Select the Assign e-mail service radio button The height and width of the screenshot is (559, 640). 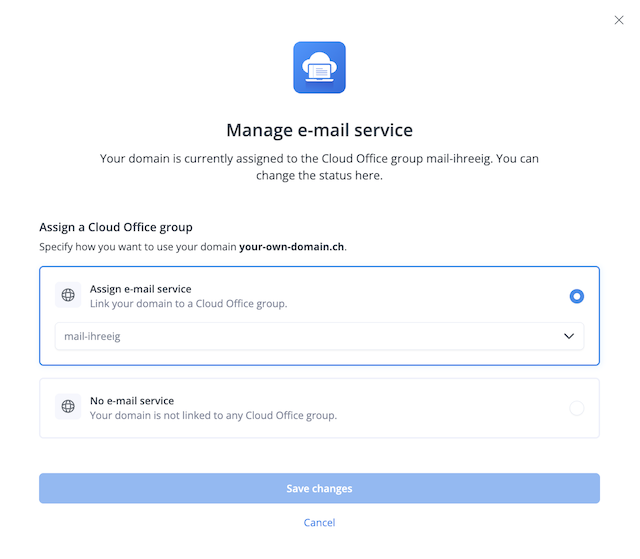577,296
